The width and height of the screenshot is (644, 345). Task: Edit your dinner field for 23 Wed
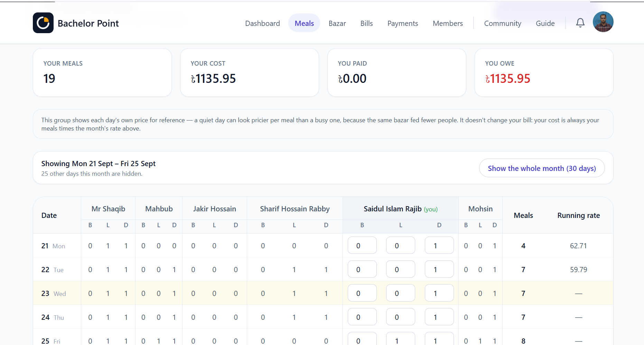coord(439,293)
